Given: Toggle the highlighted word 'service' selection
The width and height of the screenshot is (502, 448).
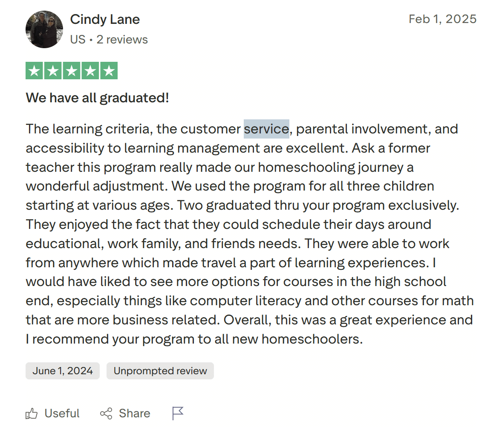Looking at the screenshot, I should (266, 129).
